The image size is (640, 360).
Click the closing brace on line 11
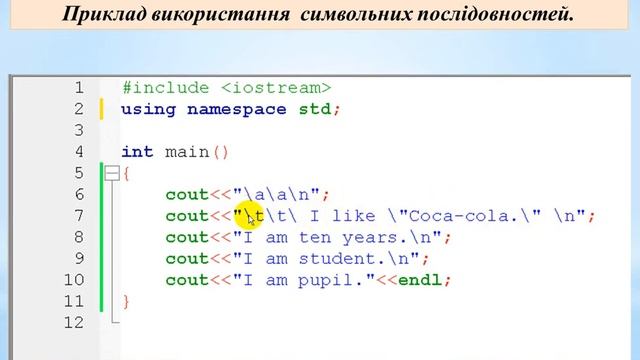(x=127, y=302)
